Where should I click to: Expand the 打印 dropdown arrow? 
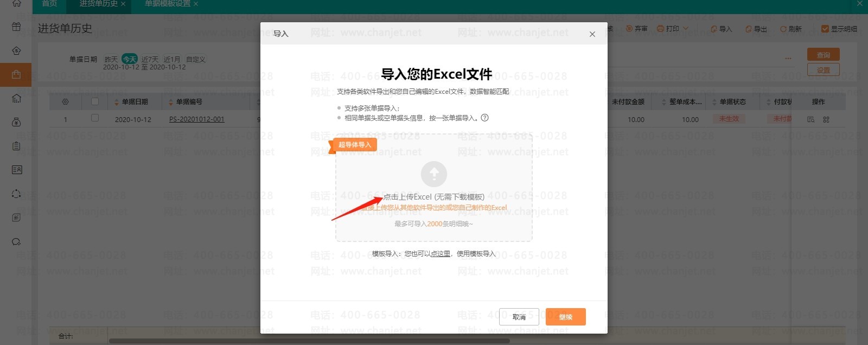point(686,29)
